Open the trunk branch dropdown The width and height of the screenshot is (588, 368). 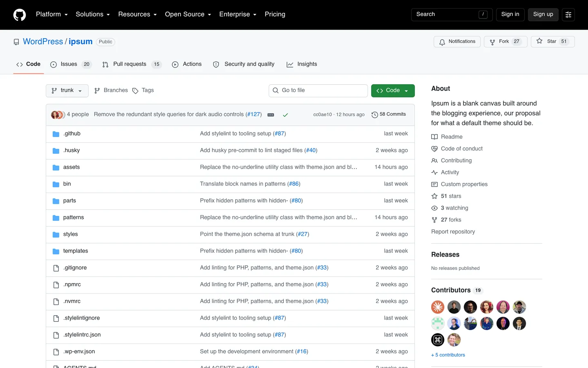click(x=67, y=91)
